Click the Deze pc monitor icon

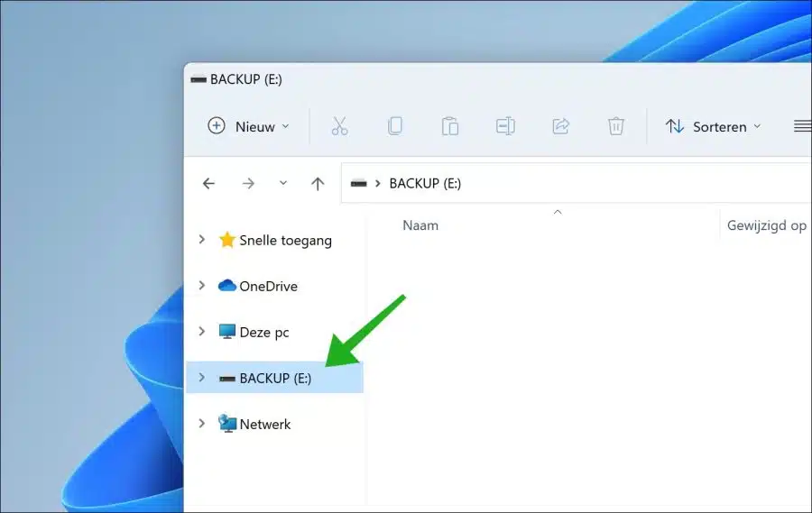coord(226,331)
